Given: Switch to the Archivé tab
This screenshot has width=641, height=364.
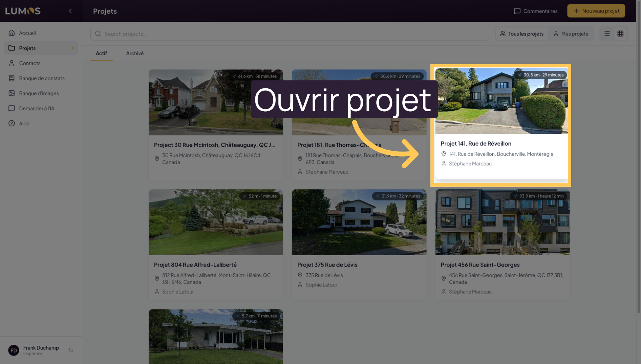Looking at the screenshot, I should 135,53.
